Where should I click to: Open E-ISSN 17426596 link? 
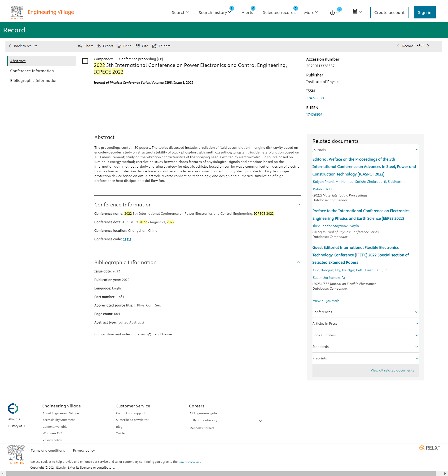click(x=314, y=114)
